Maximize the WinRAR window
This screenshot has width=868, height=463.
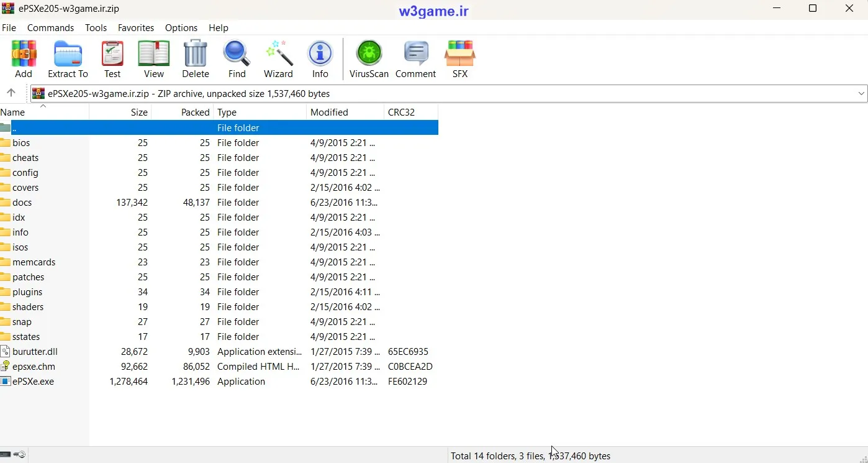(813, 9)
